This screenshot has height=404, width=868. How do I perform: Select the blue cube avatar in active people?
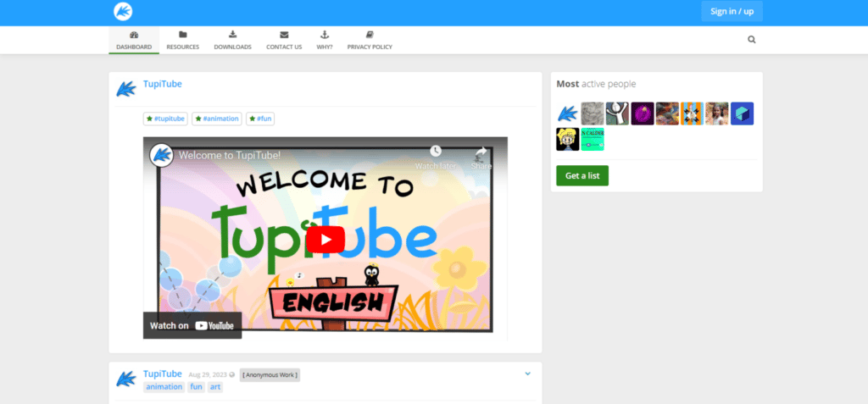pyautogui.click(x=742, y=113)
